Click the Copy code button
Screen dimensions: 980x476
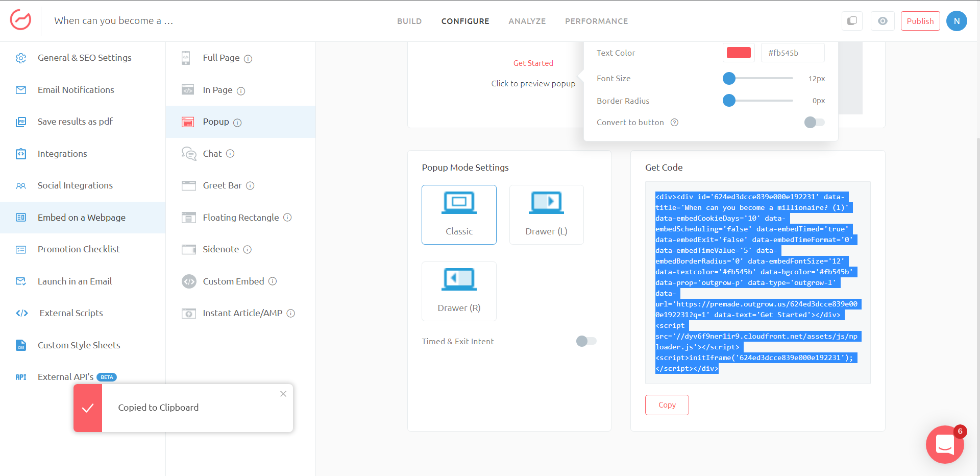[667, 405]
